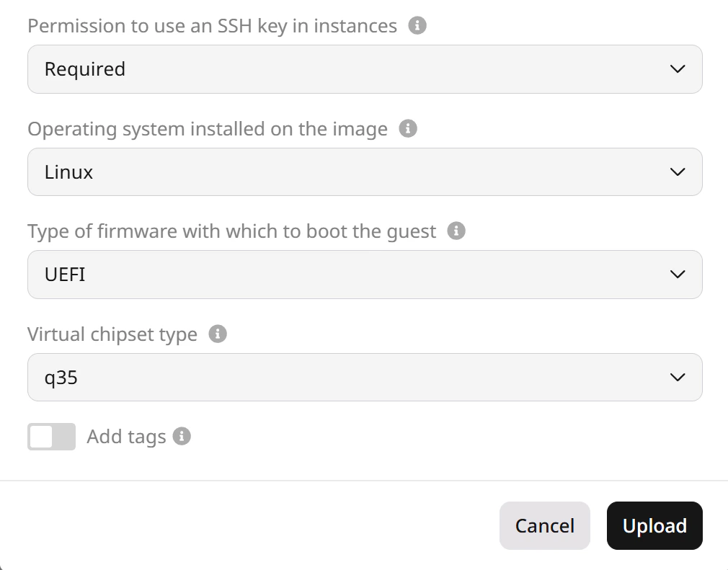Click the Cancel button
This screenshot has height=570, width=728.
coord(544,525)
